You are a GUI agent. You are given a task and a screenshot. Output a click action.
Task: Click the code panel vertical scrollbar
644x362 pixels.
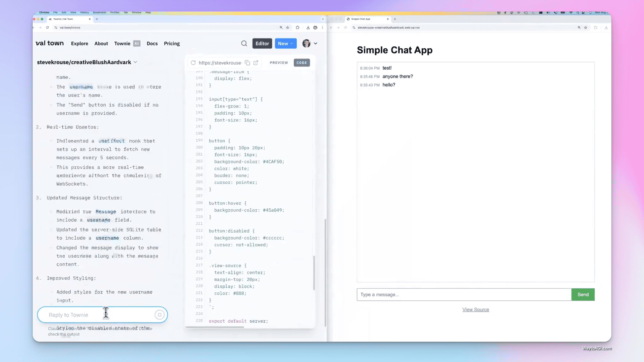(x=314, y=273)
